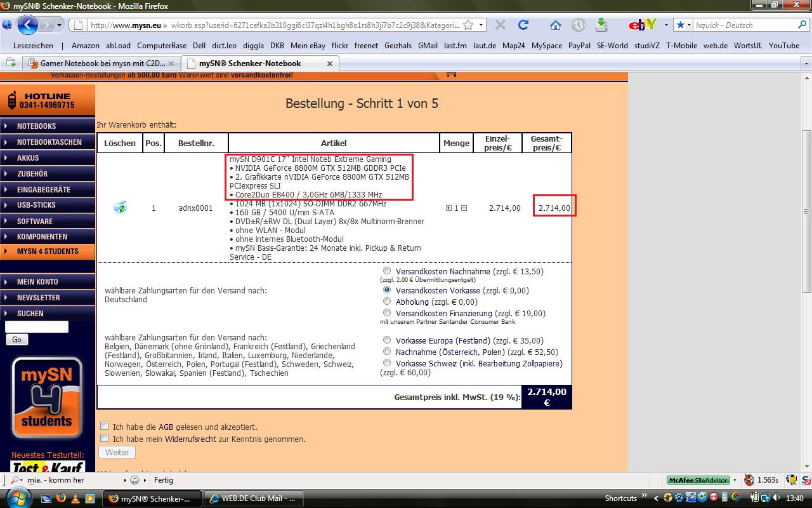Open browsing history clock icon
Image resolution: width=812 pixels, height=508 pixels.
pos(578,25)
